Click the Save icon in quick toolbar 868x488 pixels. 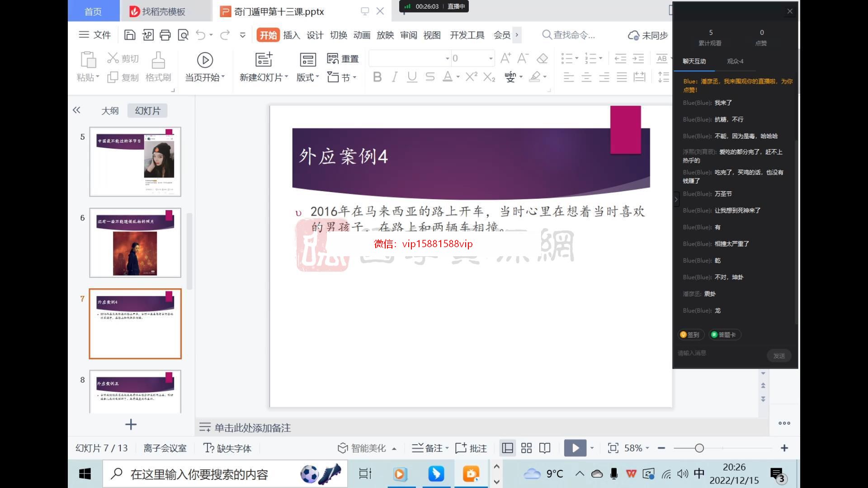click(130, 35)
